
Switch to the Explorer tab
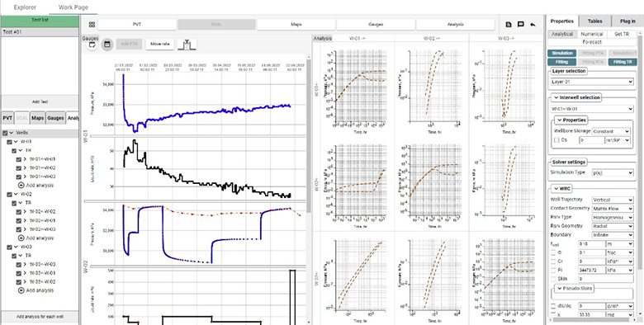pyautogui.click(x=25, y=7)
